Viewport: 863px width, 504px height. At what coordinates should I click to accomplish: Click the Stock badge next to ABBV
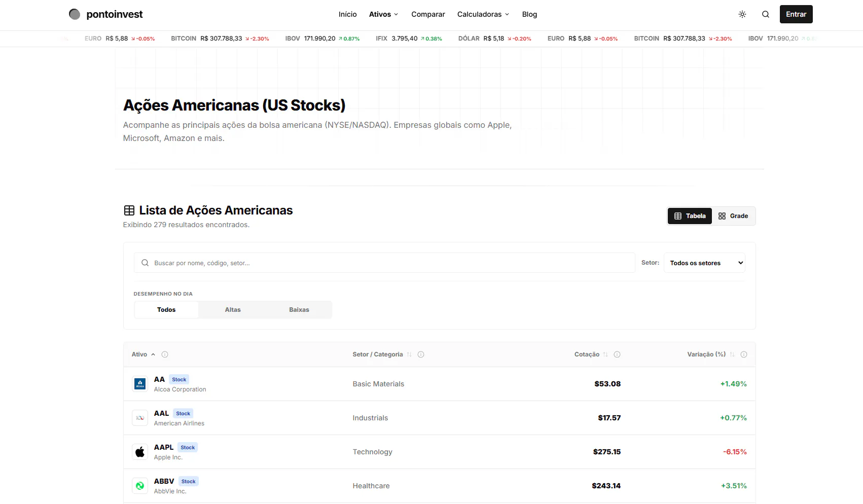(x=189, y=481)
